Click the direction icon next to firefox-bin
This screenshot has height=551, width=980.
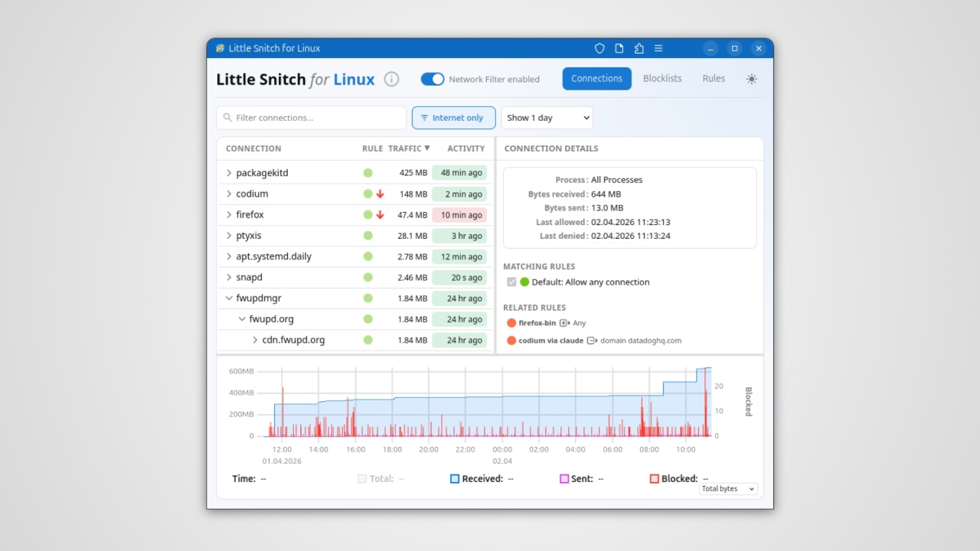click(x=565, y=323)
